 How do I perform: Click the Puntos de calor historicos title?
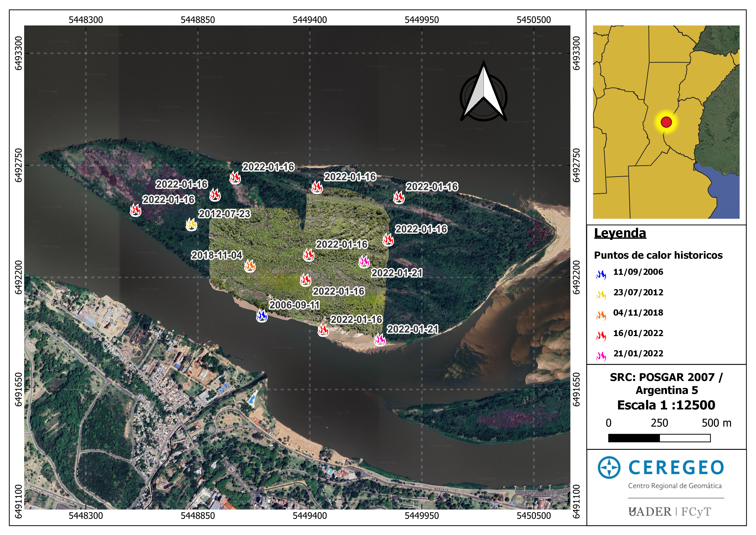click(x=658, y=255)
